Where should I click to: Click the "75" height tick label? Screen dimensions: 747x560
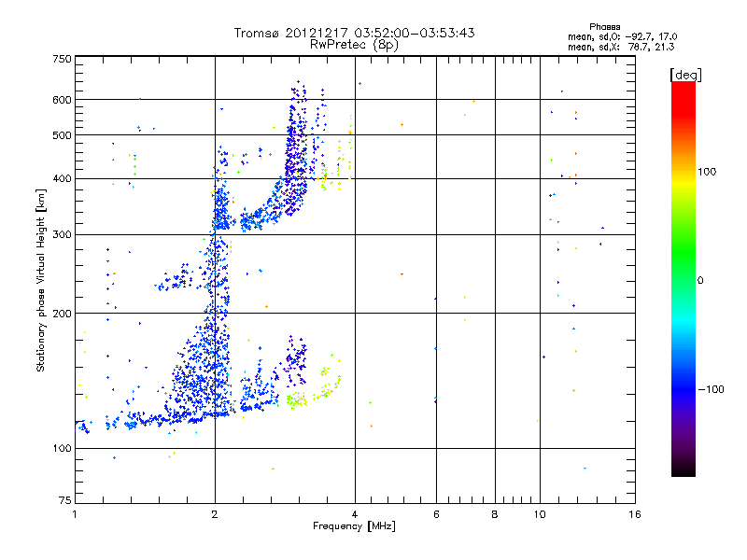click(x=65, y=500)
